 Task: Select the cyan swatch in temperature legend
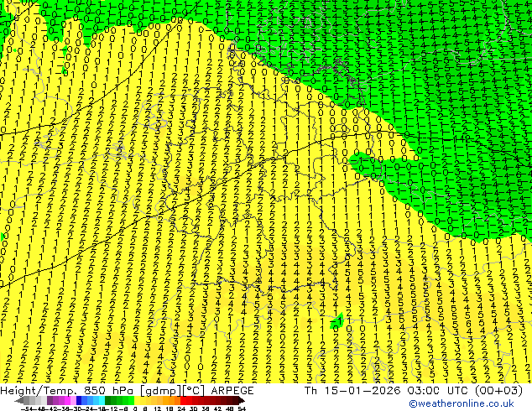click(102, 401)
